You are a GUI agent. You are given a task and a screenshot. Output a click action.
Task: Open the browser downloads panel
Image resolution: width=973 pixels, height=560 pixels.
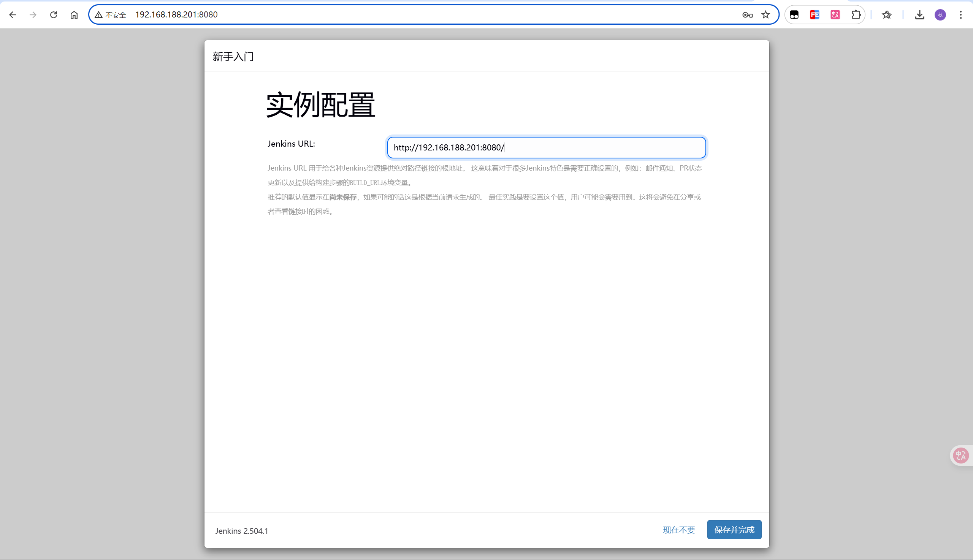tap(919, 14)
